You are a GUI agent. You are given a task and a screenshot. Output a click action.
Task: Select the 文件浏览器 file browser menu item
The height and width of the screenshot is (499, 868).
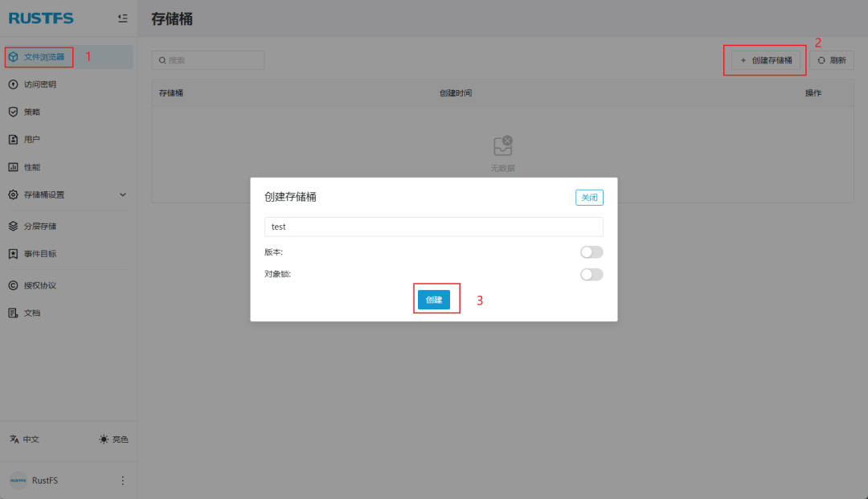point(39,56)
